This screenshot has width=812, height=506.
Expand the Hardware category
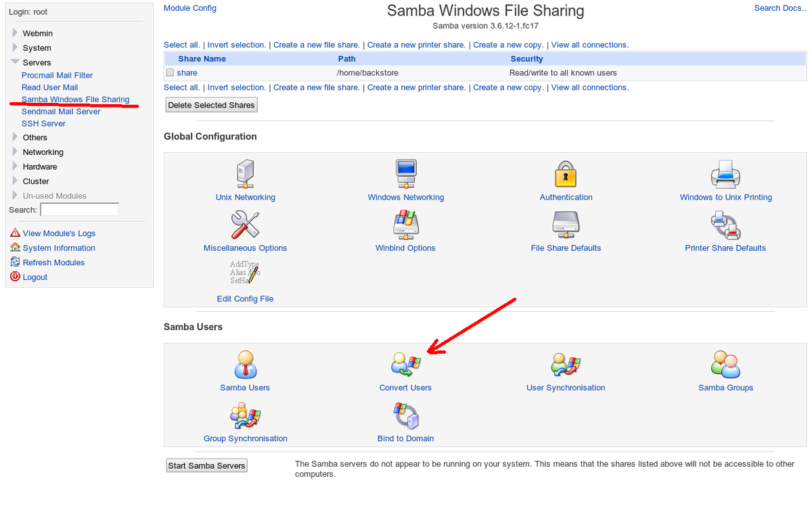tap(16, 166)
